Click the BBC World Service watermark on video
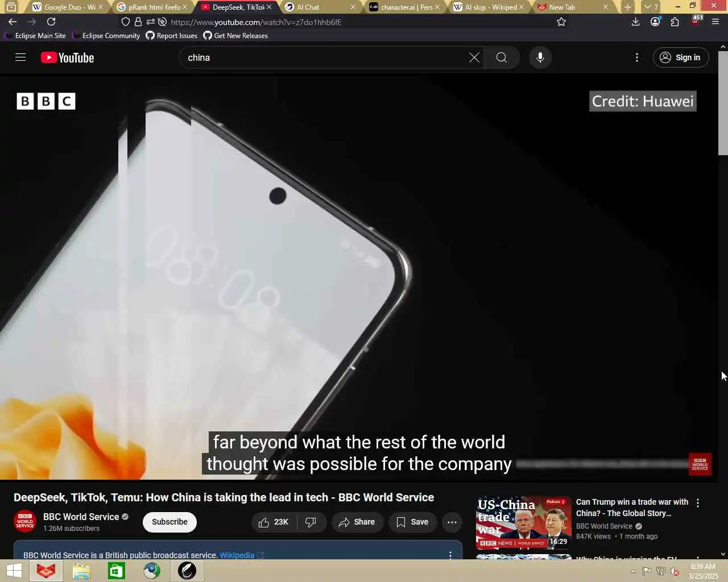The height and width of the screenshot is (582, 728). click(x=700, y=464)
